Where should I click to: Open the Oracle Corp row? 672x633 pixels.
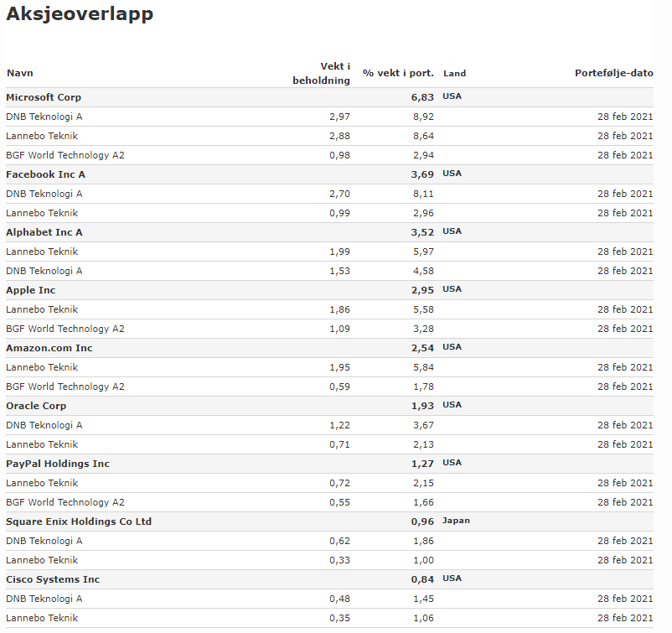(x=329, y=406)
